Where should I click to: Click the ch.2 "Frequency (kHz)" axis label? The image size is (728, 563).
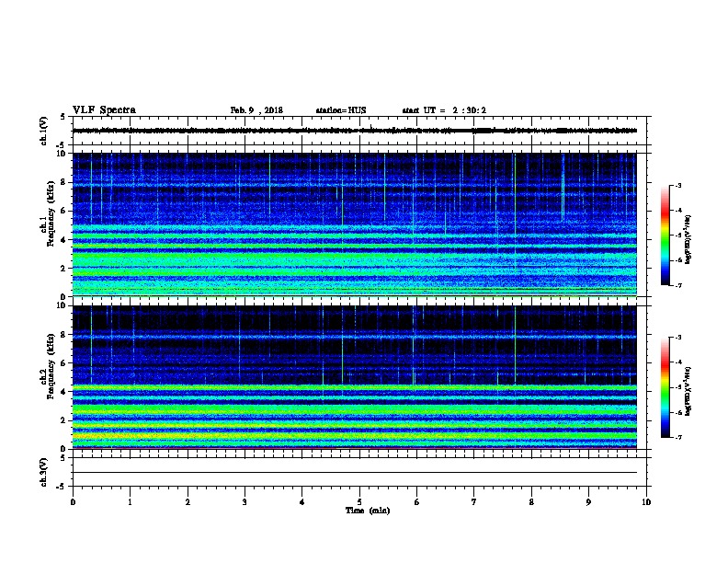coord(51,366)
